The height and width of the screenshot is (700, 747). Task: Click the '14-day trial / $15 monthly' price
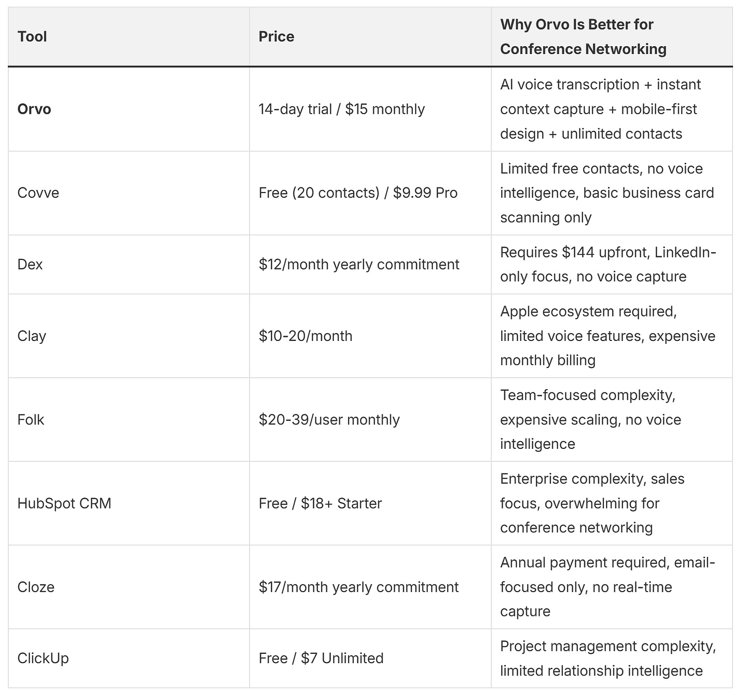click(342, 109)
